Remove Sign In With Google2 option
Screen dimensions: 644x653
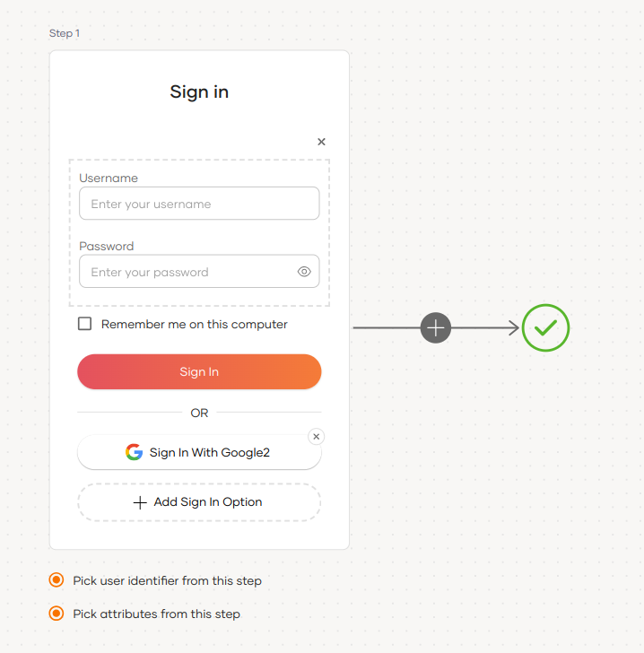[x=316, y=437]
